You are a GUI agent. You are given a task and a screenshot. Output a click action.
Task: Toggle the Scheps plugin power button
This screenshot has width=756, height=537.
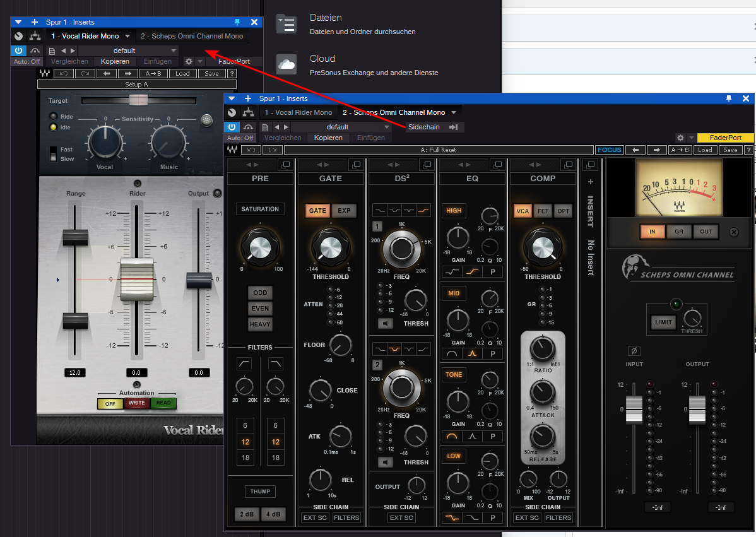232,127
